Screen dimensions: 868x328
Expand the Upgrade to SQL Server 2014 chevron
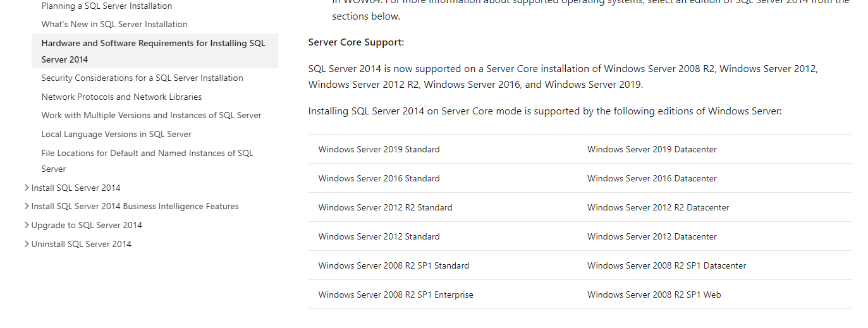point(27,225)
